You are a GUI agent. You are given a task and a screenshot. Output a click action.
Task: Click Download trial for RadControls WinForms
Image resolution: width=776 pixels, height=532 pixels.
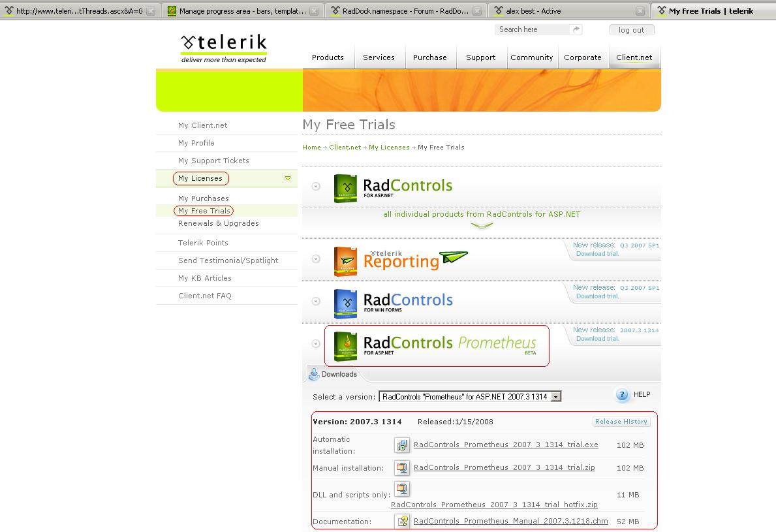597,296
